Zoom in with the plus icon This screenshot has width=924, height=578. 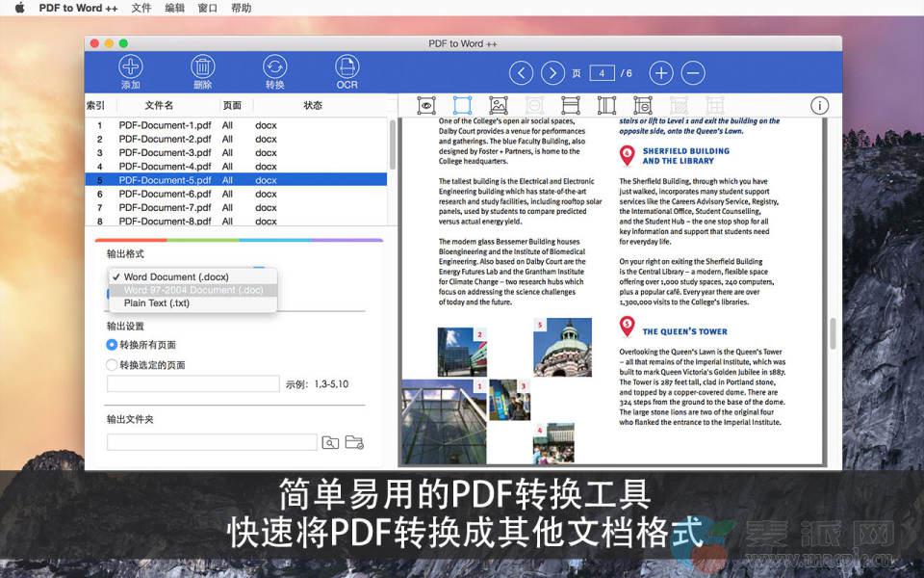(661, 73)
